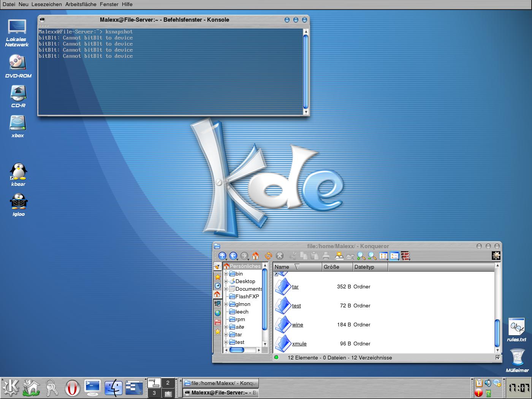Open the wine folder link in file list
Screen dimensions: 532x399
(298, 325)
